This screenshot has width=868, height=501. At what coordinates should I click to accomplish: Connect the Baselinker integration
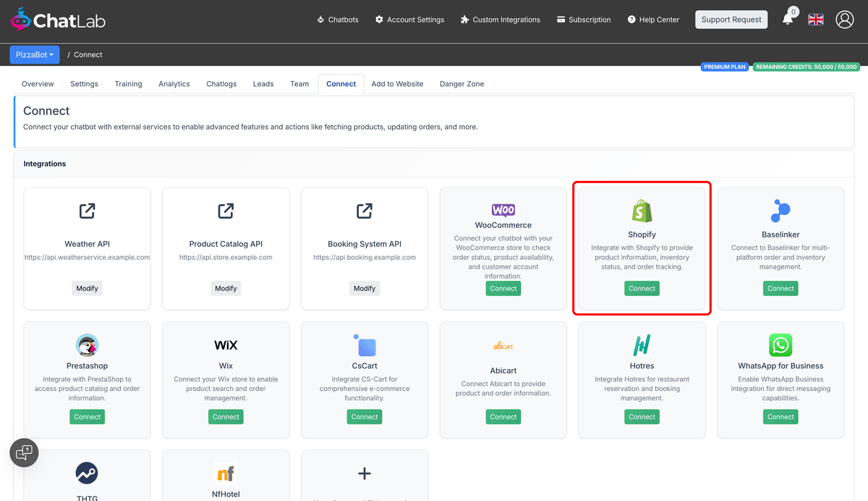click(x=780, y=288)
